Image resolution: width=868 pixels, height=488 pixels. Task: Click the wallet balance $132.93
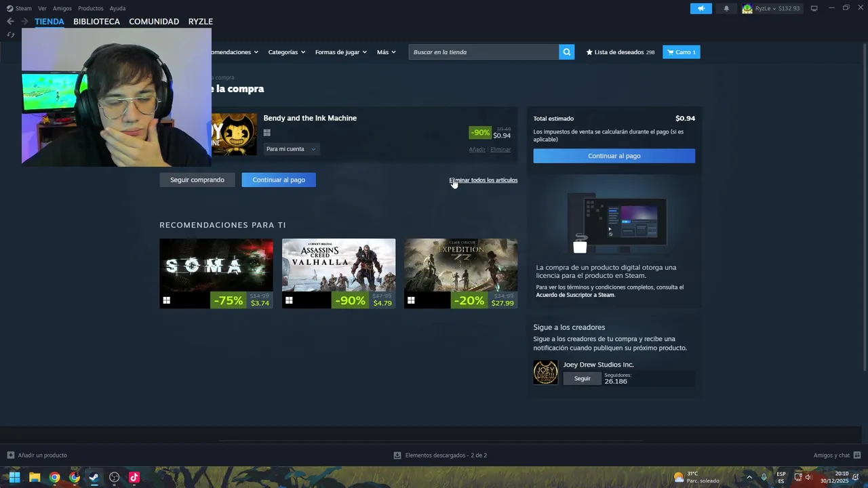point(789,8)
